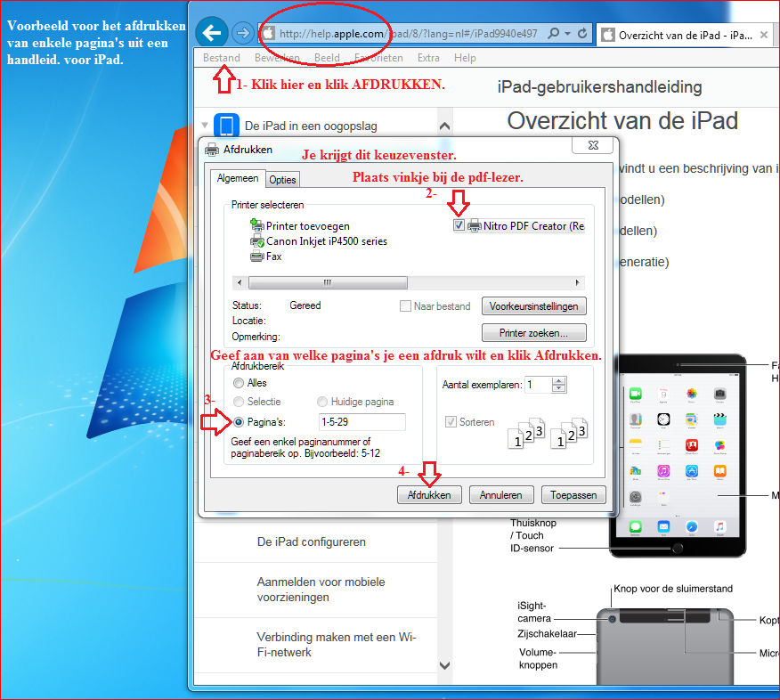Click the refresh icon in address bar
This screenshot has height=700, width=780.
[582, 34]
